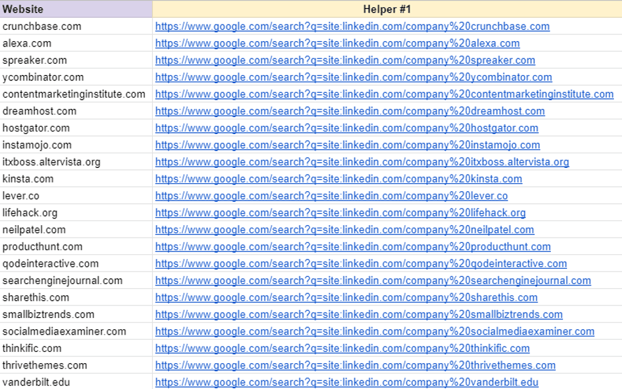Select the socialmediaexaminer.com website cell

pyautogui.click(x=76, y=332)
